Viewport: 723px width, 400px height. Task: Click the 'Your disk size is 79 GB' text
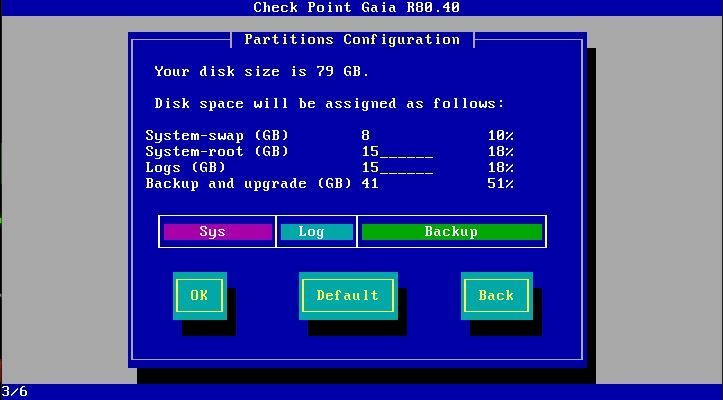pyautogui.click(x=262, y=72)
